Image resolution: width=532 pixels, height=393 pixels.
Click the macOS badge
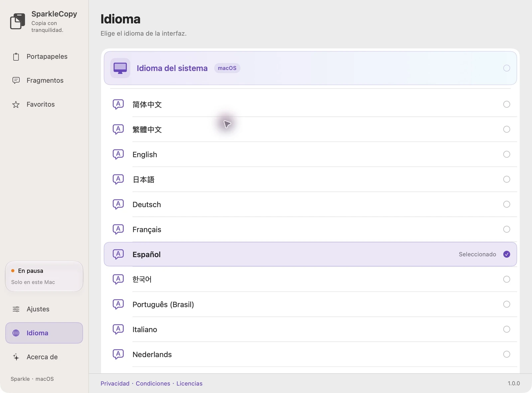(x=227, y=68)
